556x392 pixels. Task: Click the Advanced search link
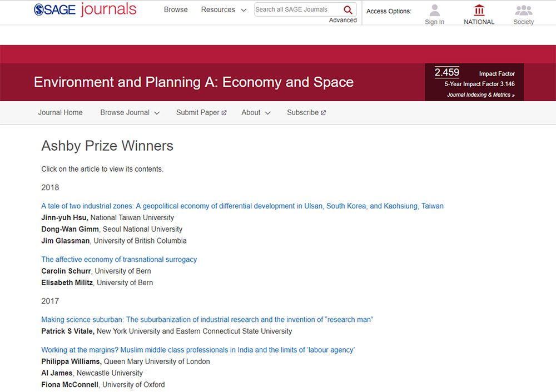click(342, 20)
